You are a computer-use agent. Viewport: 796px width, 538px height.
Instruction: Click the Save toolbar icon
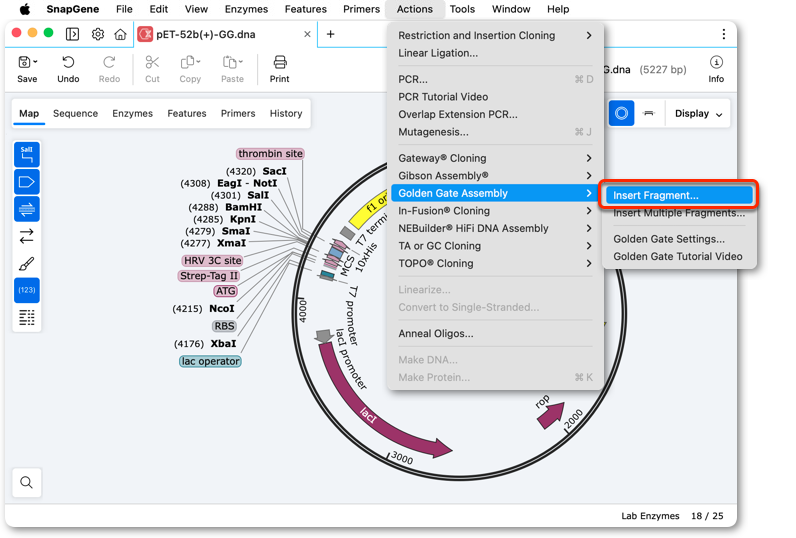pyautogui.click(x=24, y=62)
